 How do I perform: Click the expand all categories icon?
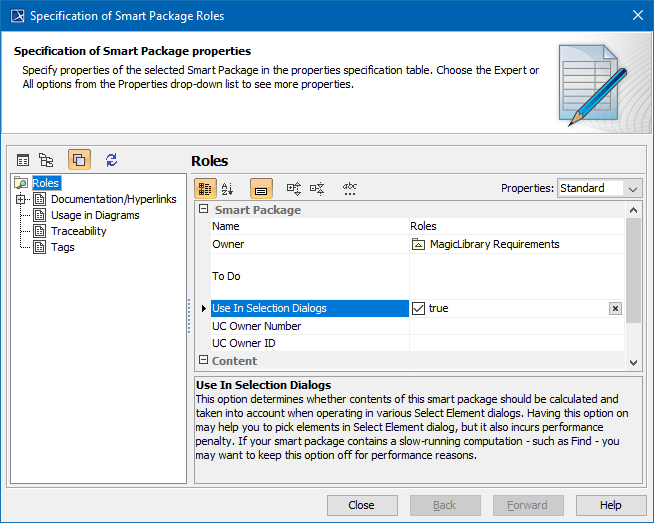(x=294, y=188)
